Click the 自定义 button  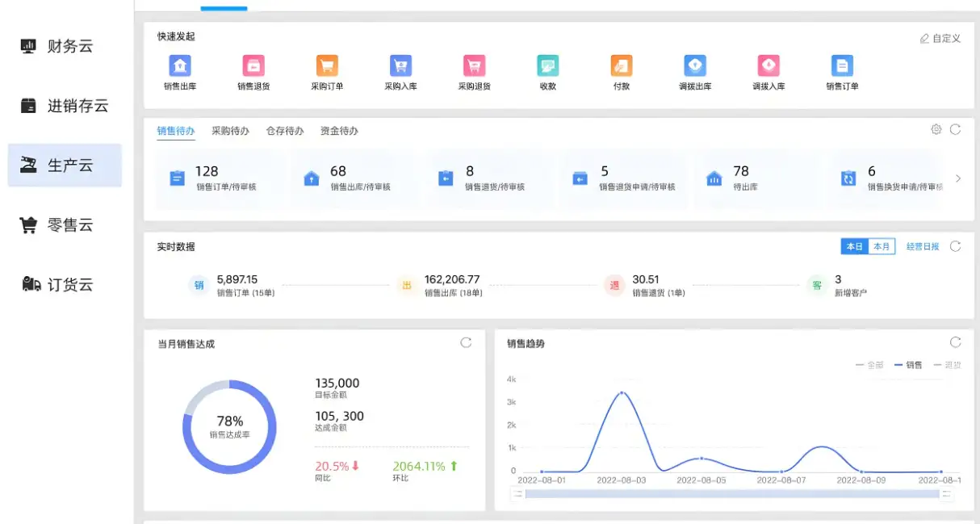click(940, 39)
